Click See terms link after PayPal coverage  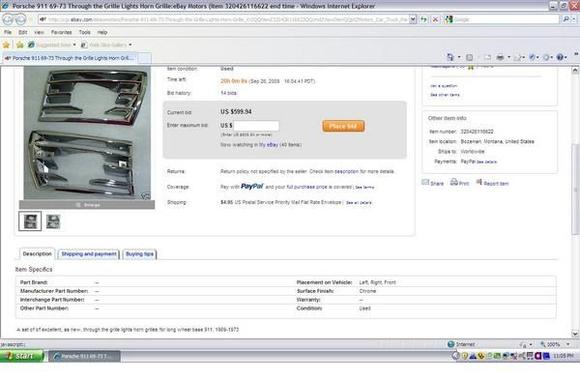[x=365, y=187]
